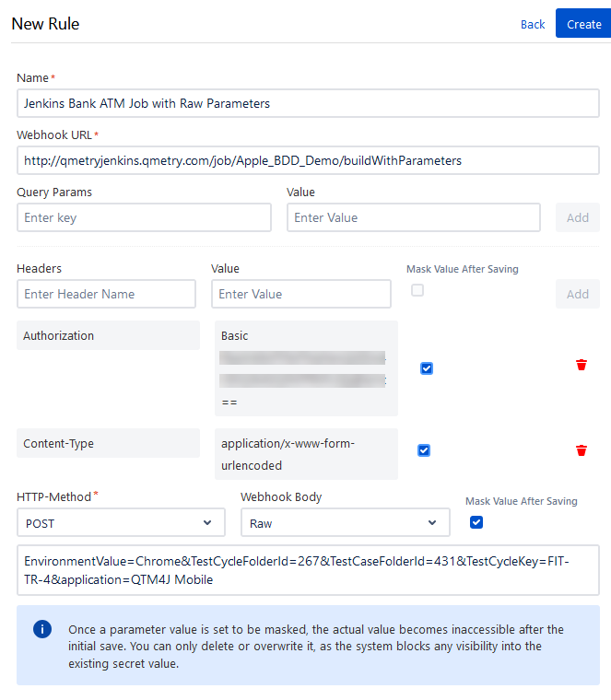Uncheck mask for Content-Type header
Image resolution: width=611 pixels, height=700 pixels.
coord(424,450)
